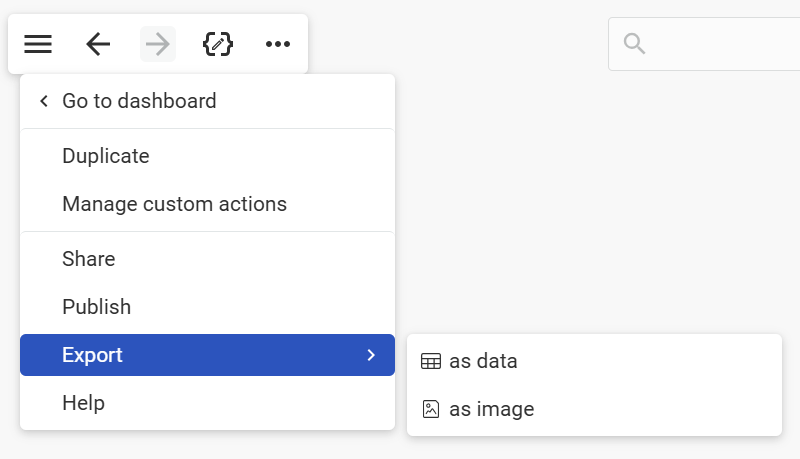The height and width of the screenshot is (459, 800).
Task: Click the Publish menu item
Action: [x=96, y=307]
